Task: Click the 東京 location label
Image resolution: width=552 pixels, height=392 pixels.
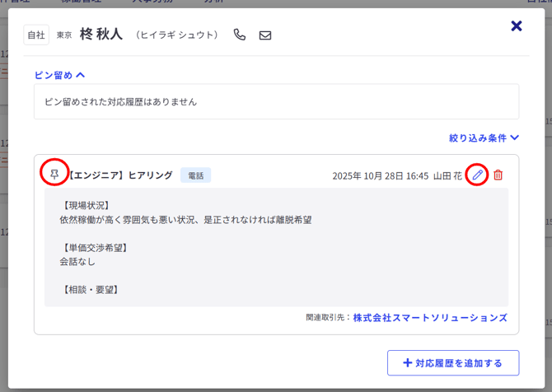Action: tap(64, 35)
